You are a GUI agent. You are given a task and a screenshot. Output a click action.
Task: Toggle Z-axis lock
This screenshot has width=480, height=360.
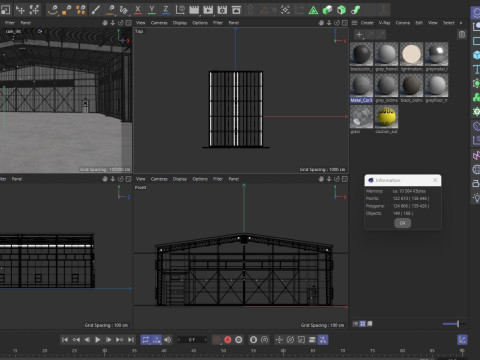[x=166, y=10]
